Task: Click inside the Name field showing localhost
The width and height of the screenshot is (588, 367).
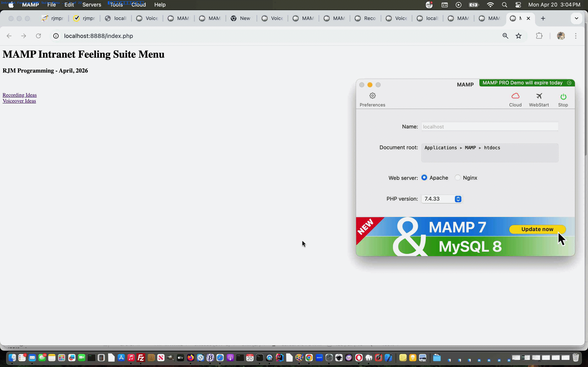Action: click(489, 126)
